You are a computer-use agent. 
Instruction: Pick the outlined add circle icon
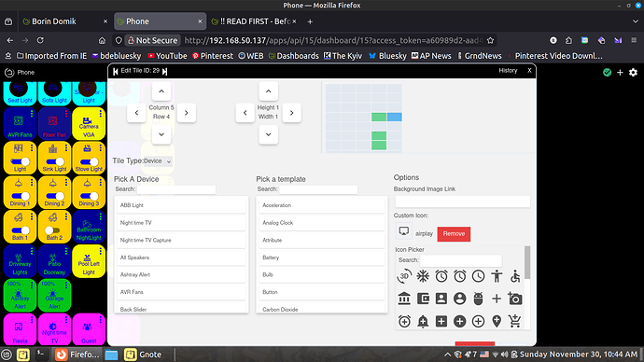[478, 321]
